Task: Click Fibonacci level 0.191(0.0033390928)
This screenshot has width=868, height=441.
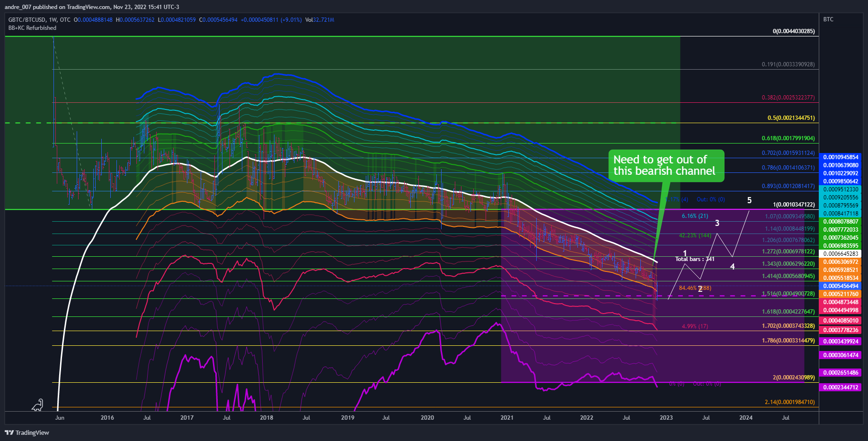Action: (x=788, y=64)
